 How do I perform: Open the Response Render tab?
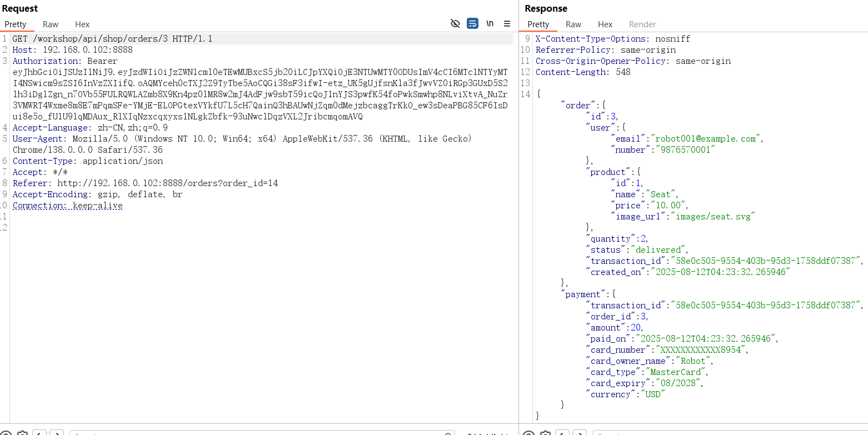pyautogui.click(x=642, y=24)
